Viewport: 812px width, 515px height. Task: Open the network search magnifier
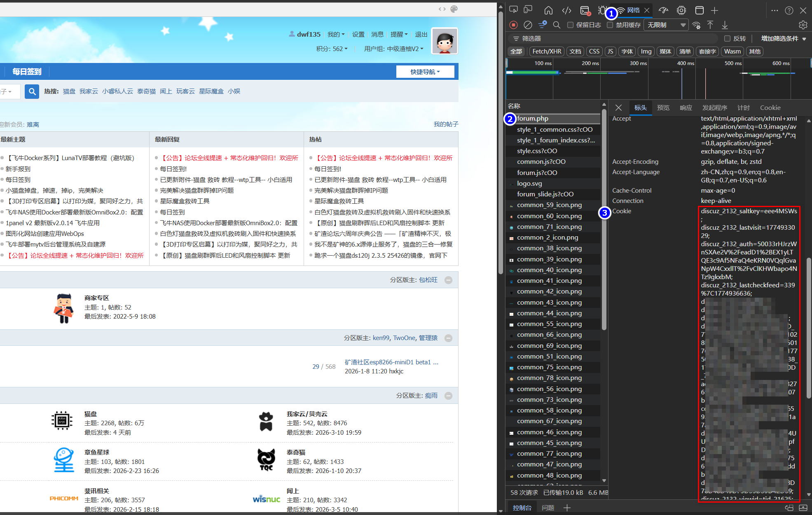[x=557, y=25]
